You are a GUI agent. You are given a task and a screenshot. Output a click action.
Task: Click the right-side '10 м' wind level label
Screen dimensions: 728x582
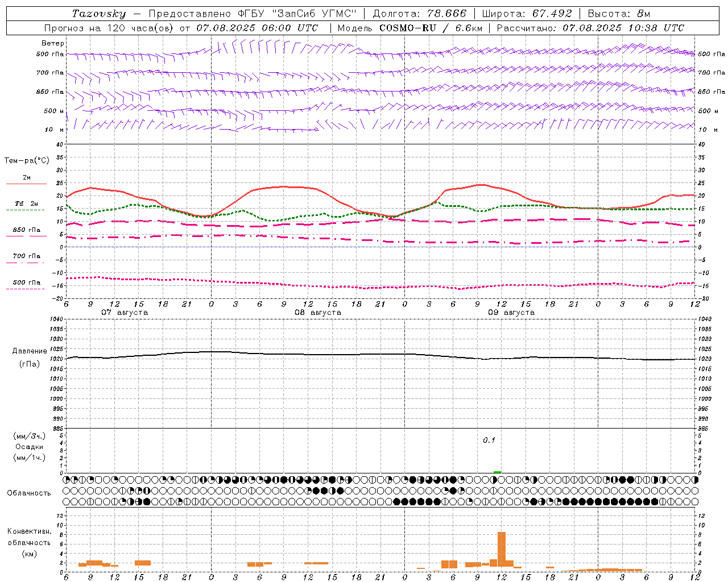point(708,130)
